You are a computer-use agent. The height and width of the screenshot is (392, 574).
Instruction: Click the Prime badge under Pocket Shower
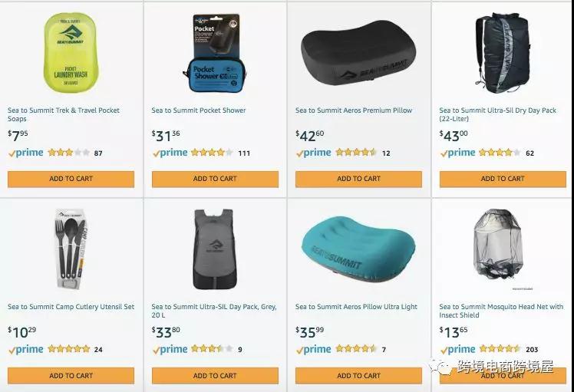[170, 153]
